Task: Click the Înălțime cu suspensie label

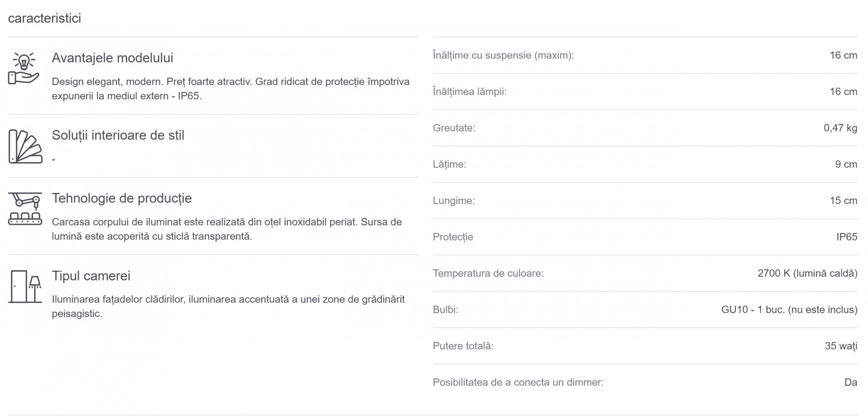Action: click(x=503, y=55)
